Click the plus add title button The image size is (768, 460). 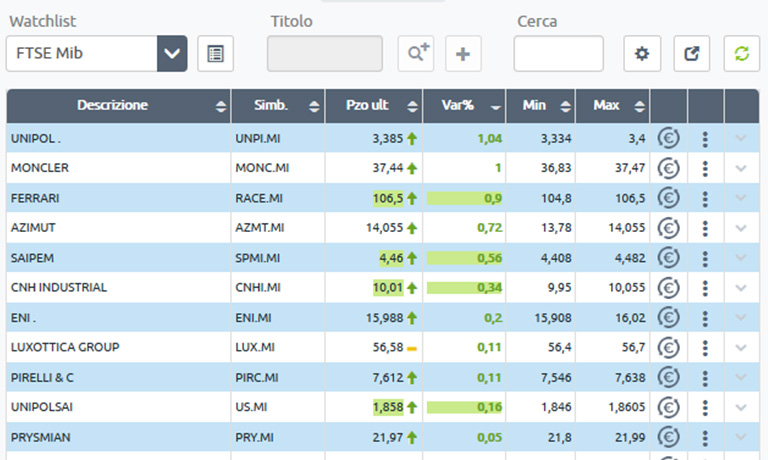[x=463, y=53]
